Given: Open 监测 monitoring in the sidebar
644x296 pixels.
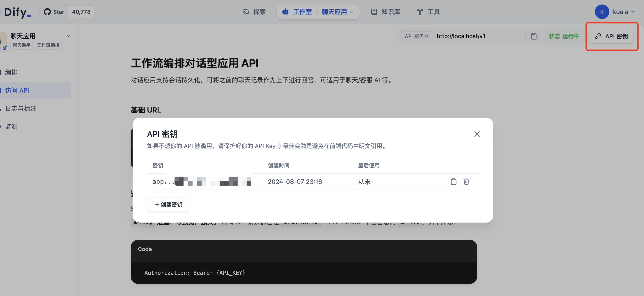Looking at the screenshot, I should pos(11,127).
